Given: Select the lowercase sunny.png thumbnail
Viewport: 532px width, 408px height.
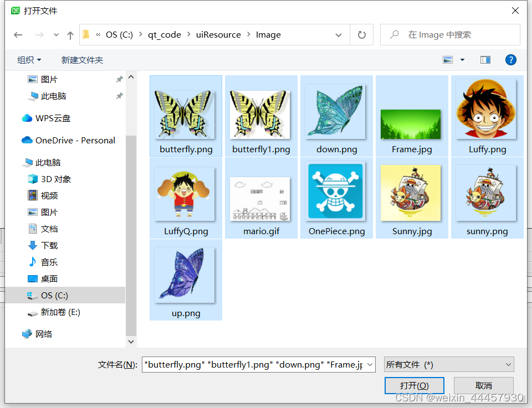Looking at the screenshot, I should (487, 198).
